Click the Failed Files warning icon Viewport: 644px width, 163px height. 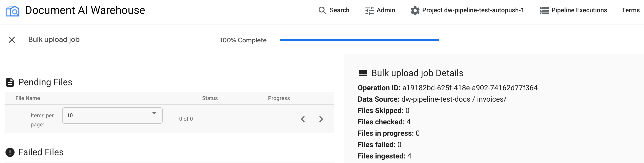[10, 152]
